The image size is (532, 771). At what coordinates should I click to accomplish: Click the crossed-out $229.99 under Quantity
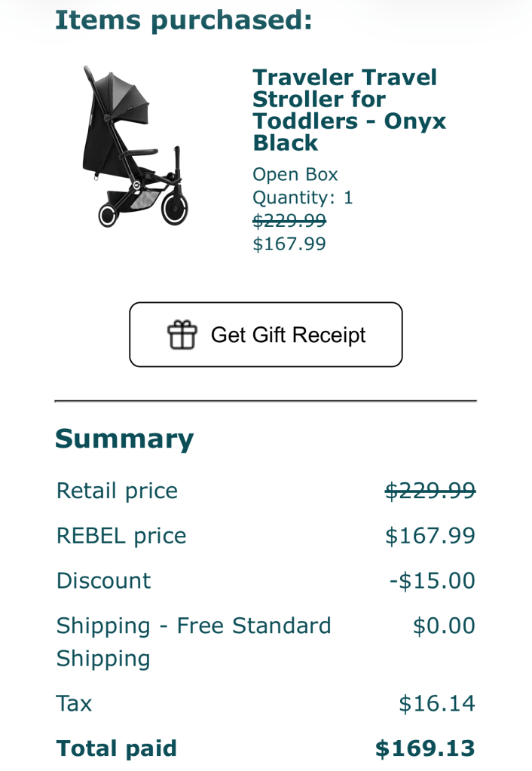coord(289,220)
